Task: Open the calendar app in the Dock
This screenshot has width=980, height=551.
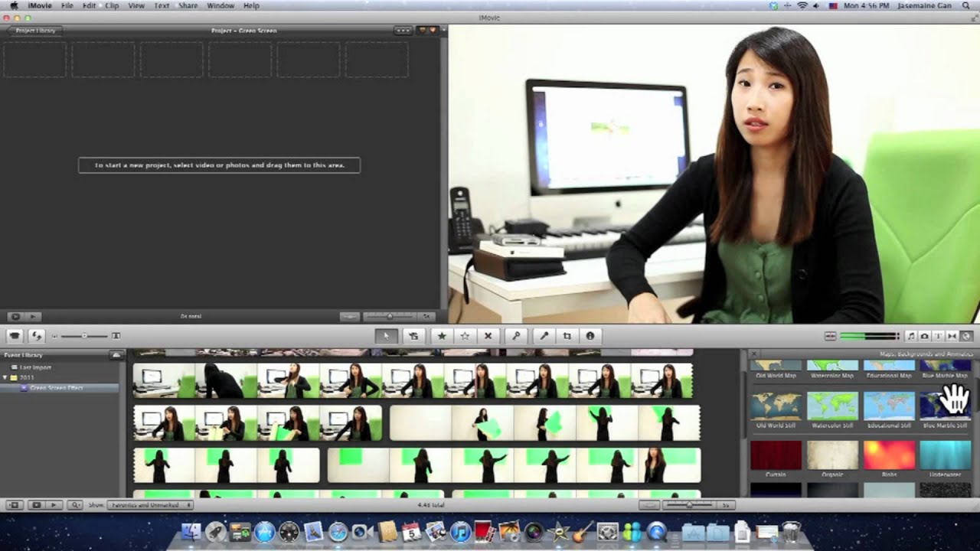Action: [x=411, y=532]
